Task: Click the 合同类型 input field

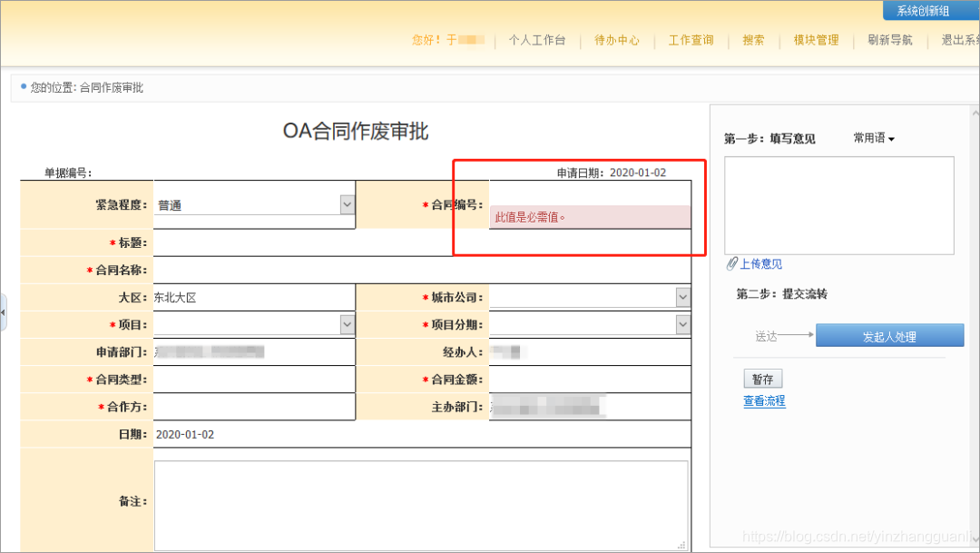Action: (254, 379)
